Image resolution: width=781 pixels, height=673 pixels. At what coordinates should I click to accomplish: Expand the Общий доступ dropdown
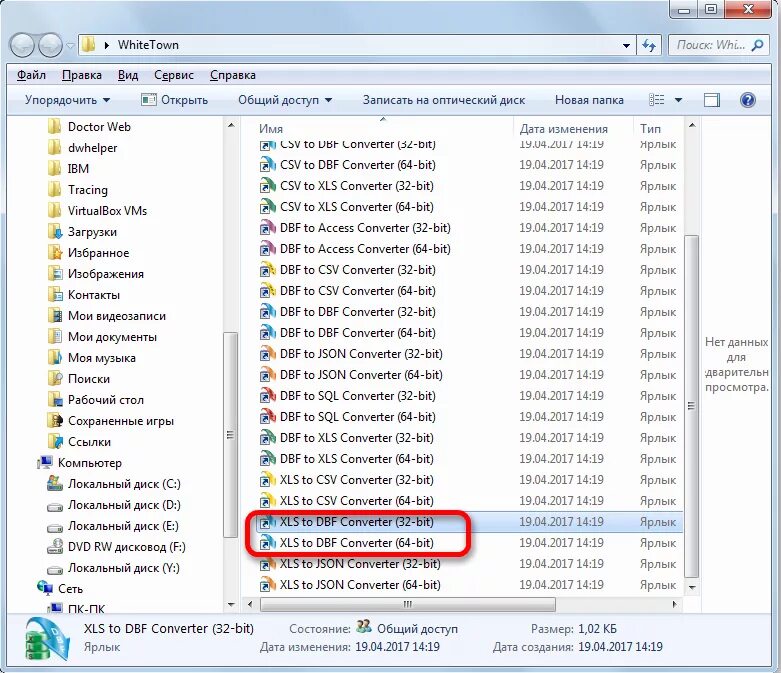pyautogui.click(x=285, y=100)
